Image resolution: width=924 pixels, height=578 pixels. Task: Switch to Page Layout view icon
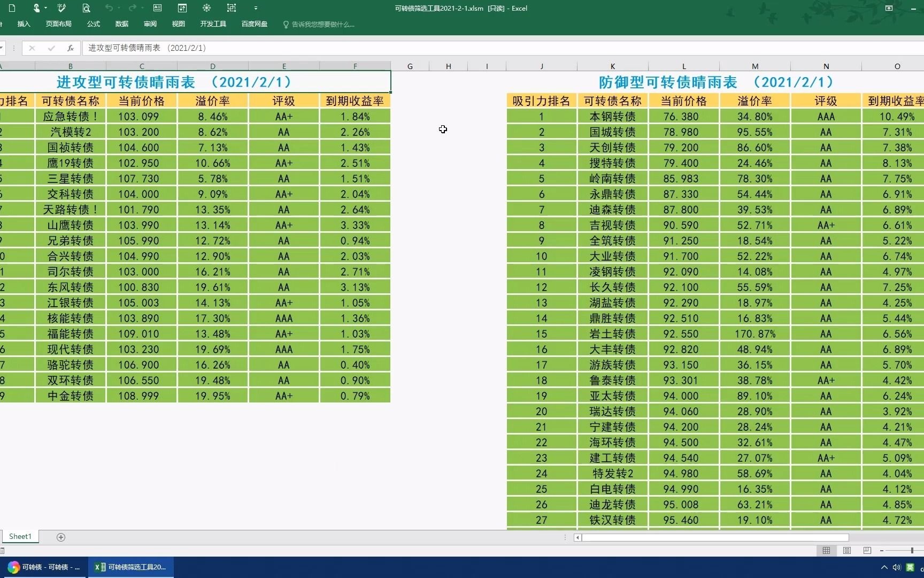(x=846, y=550)
